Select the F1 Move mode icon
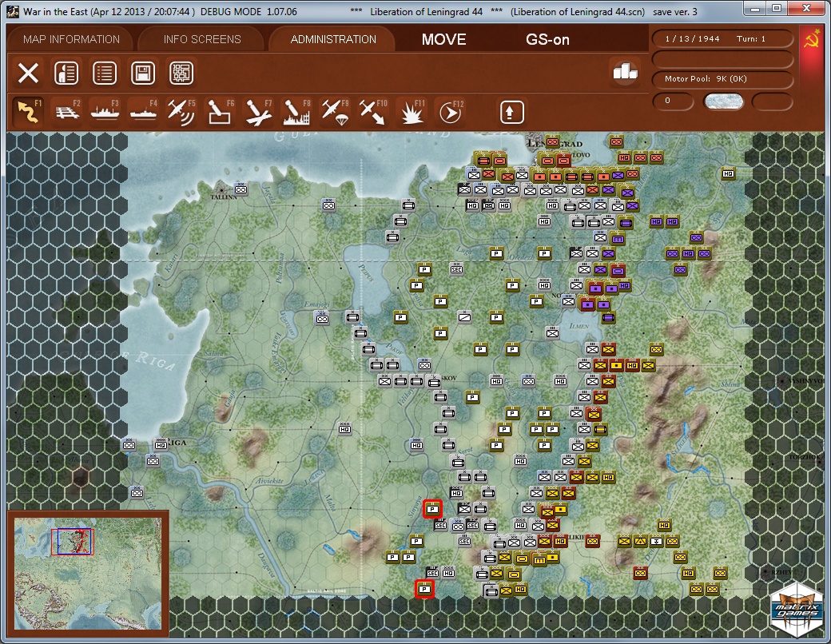The height and width of the screenshot is (644, 831). tap(28, 113)
